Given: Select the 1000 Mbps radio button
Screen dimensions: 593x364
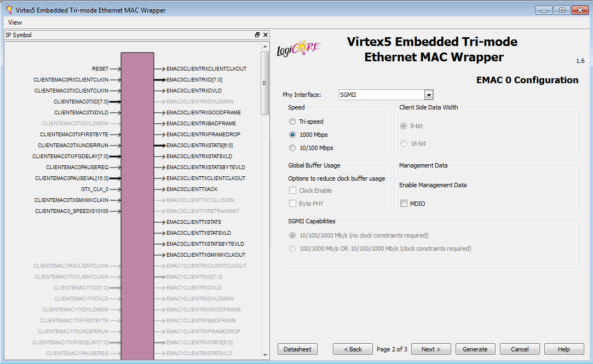Looking at the screenshot, I should [292, 135].
